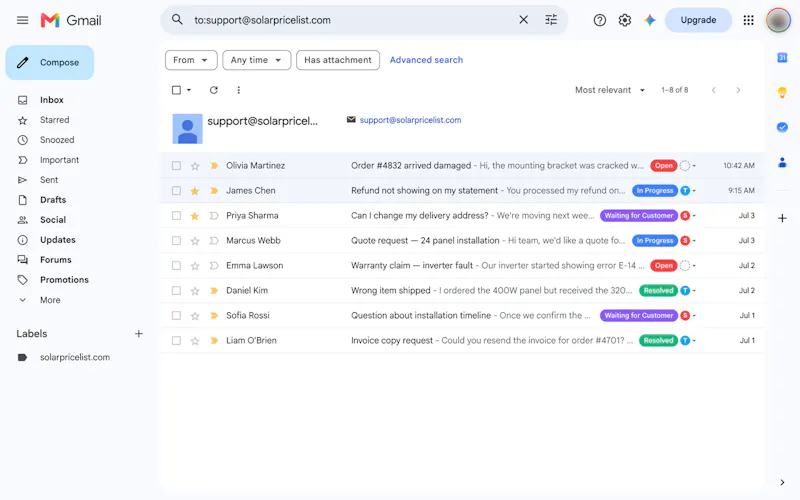Check the Sofia Rossi email checkbox
The height and width of the screenshot is (500, 800).
176,315
